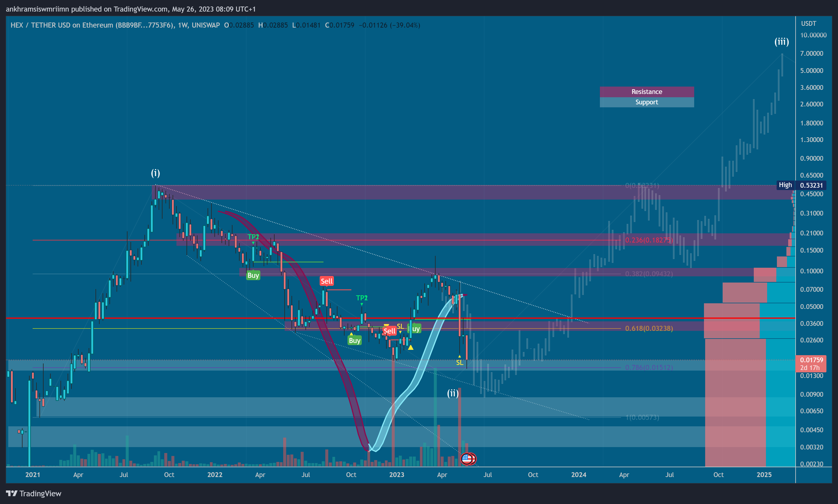Click the 2022 label on time axis
This screenshot has width=838, height=504.
tap(215, 475)
